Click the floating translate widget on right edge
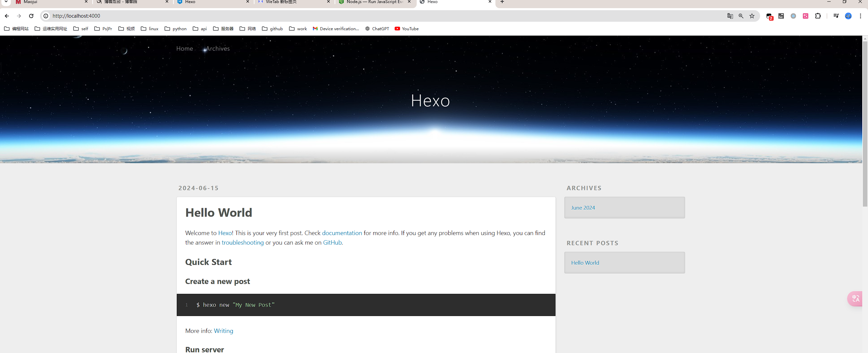The height and width of the screenshot is (353, 868). pos(855,299)
